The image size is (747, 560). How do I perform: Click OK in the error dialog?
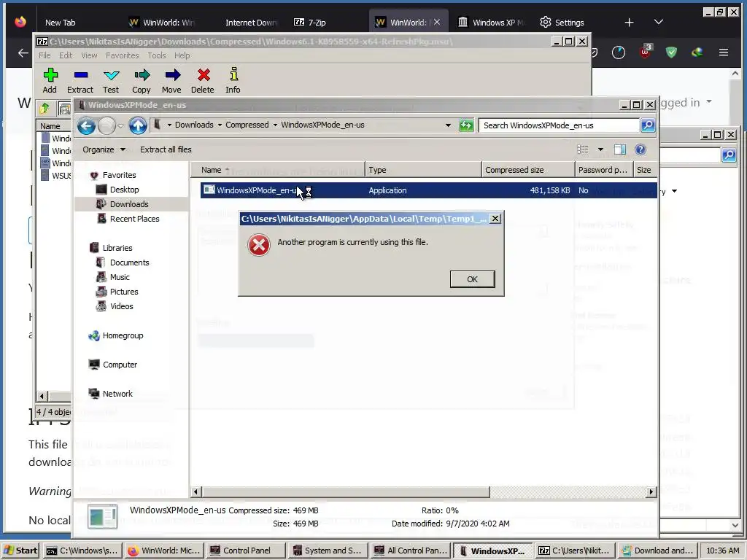tap(472, 279)
